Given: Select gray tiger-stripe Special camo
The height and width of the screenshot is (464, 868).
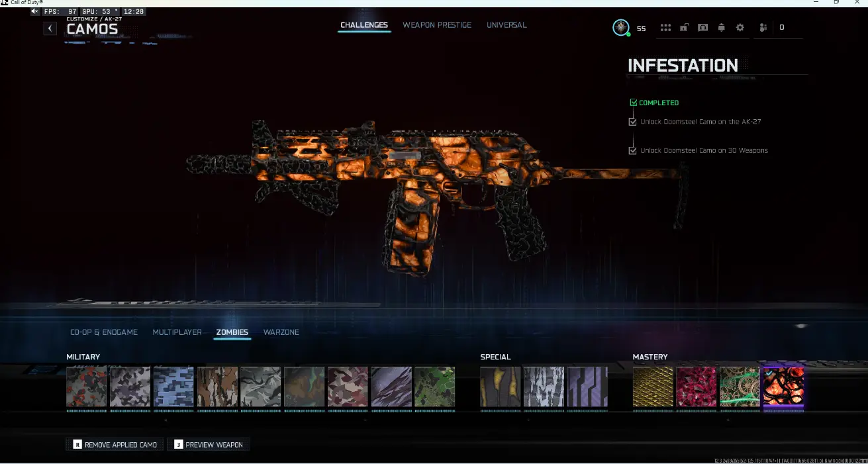Looking at the screenshot, I should pos(544,387).
